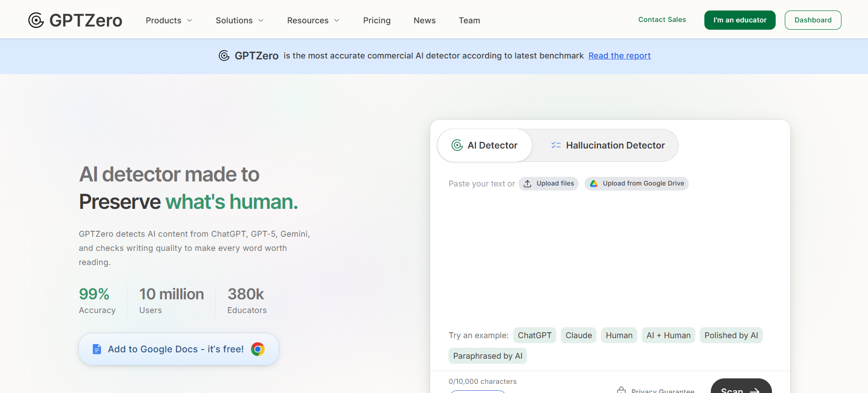Click the GPTZero logo in header
The image size is (868, 393).
click(75, 20)
